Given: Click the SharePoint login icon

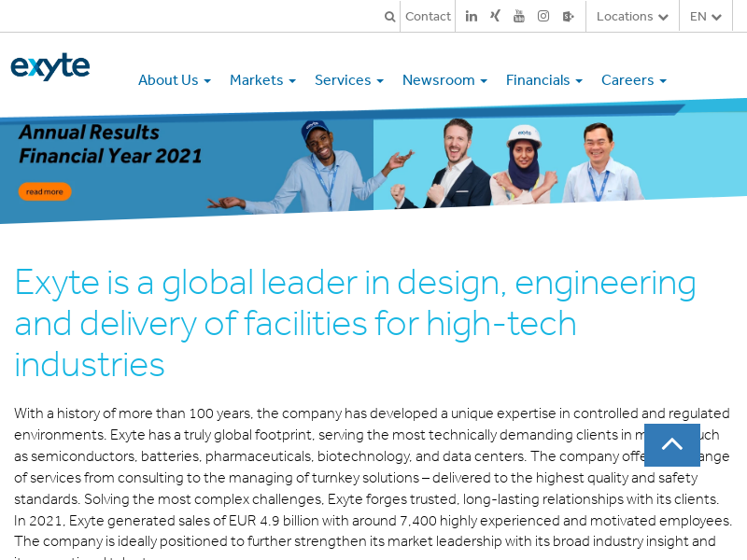Looking at the screenshot, I should click(568, 17).
